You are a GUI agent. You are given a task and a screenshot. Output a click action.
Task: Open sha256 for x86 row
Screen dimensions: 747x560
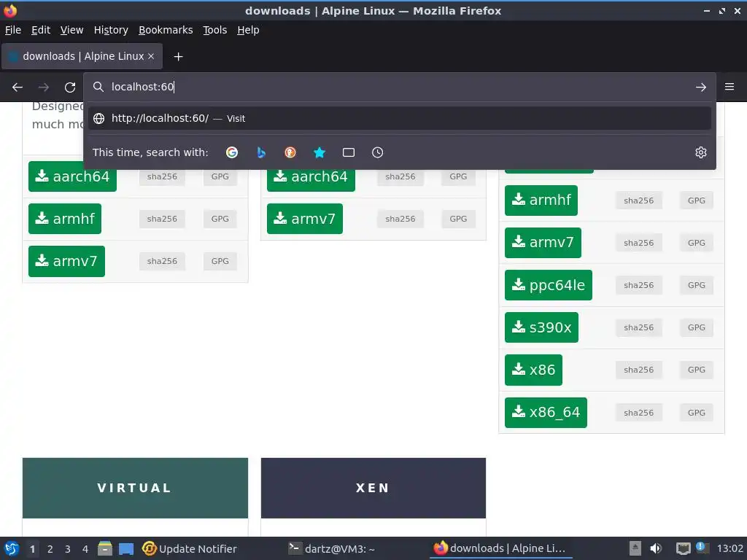click(x=639, y=370)
